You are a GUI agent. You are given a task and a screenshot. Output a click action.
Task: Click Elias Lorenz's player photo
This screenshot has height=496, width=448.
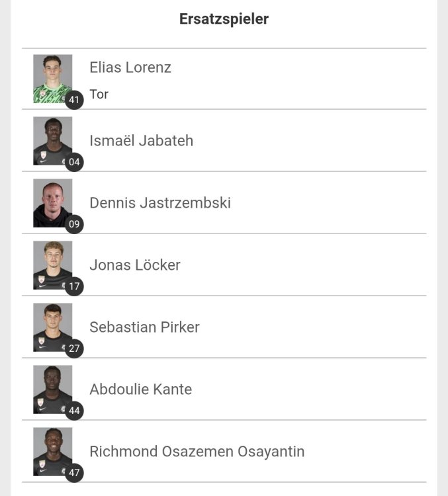tap(52, 78)
